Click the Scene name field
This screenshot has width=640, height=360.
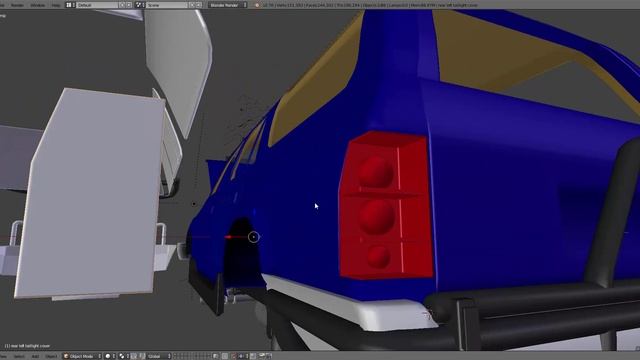click(x=167, y=5)
